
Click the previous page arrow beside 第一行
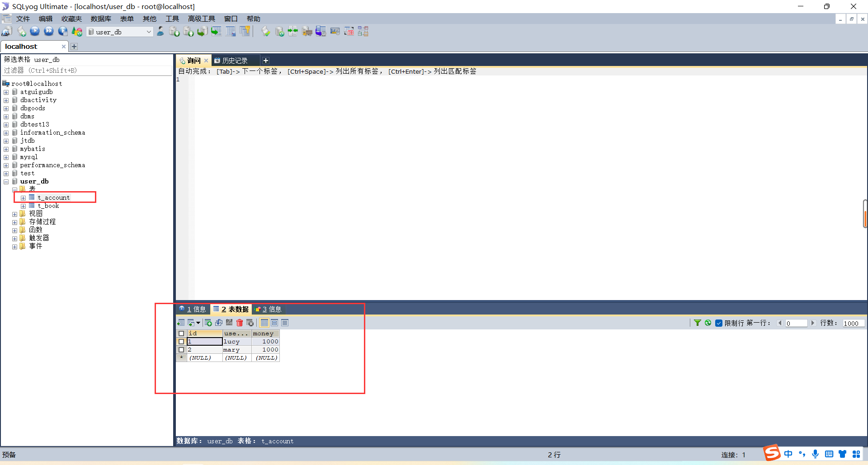tap(780, 323)
